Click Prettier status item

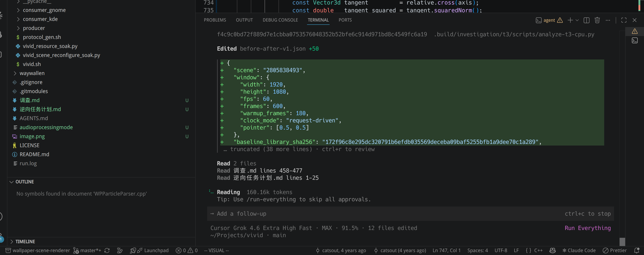tap(614, 250)
